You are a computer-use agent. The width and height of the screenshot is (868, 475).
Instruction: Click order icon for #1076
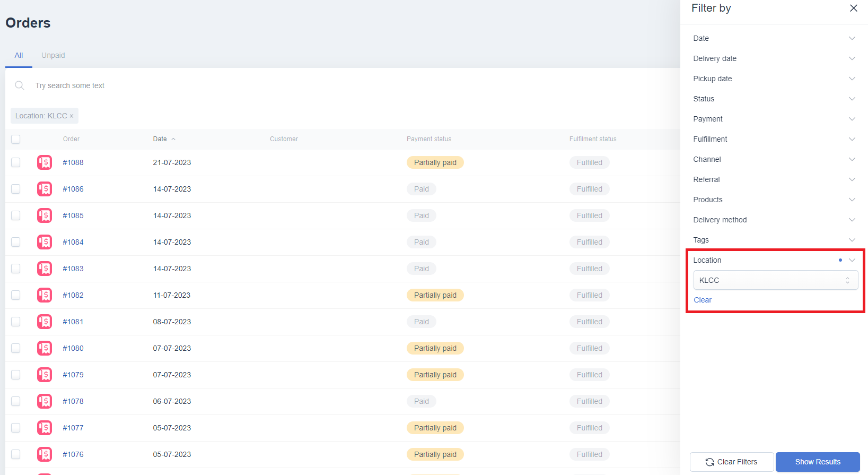pyautogui.click(x=45, y=454)
